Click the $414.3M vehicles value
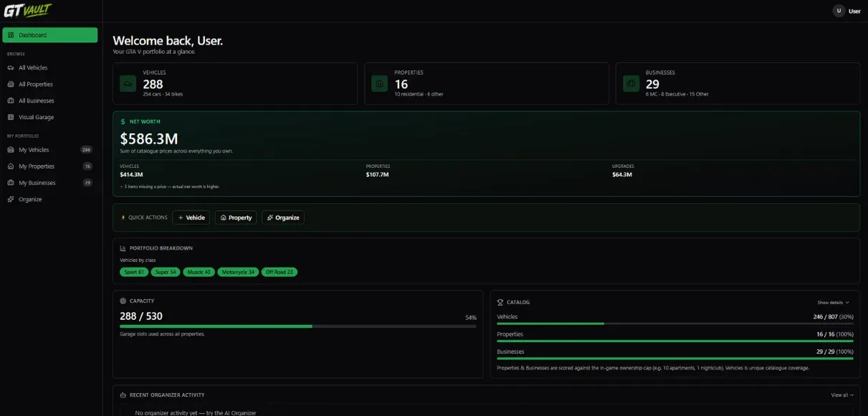Viewport: 868px width, 416px height. point(131,174)
